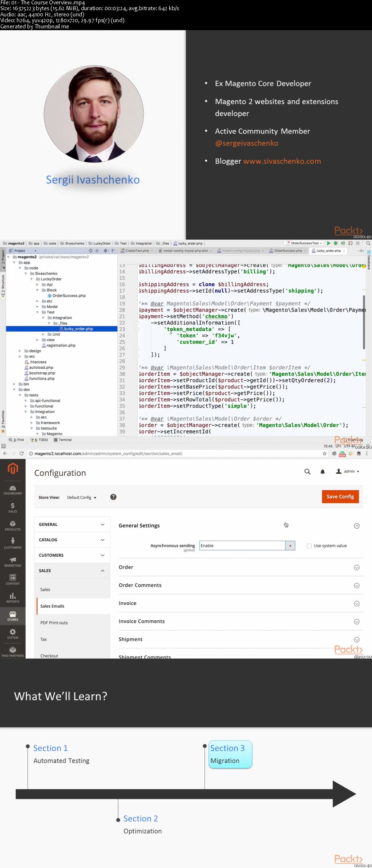Expand the Invoice fieldset
372x868 pixels.
coord(357,604)
